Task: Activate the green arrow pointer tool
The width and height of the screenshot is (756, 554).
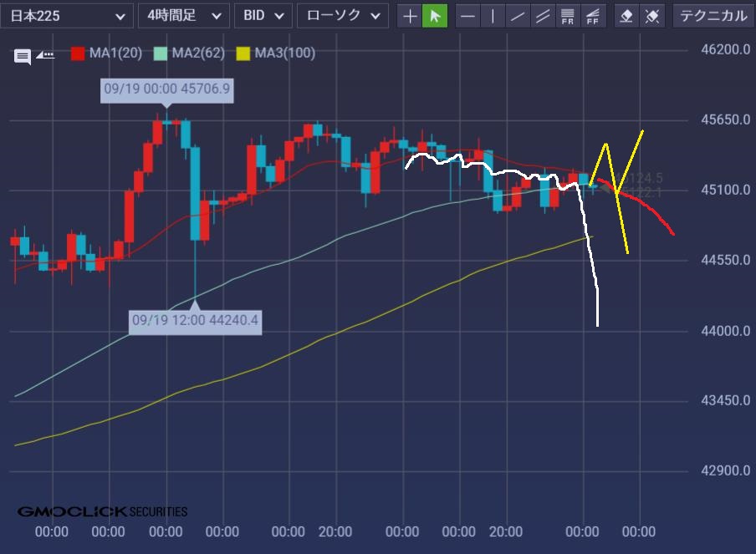Action: point(435,16)
